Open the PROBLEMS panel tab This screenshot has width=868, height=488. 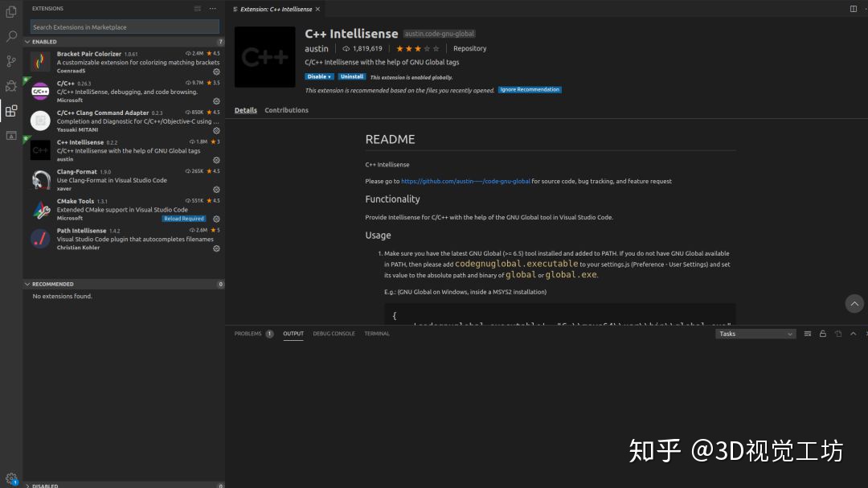click(x=253, y=334)
